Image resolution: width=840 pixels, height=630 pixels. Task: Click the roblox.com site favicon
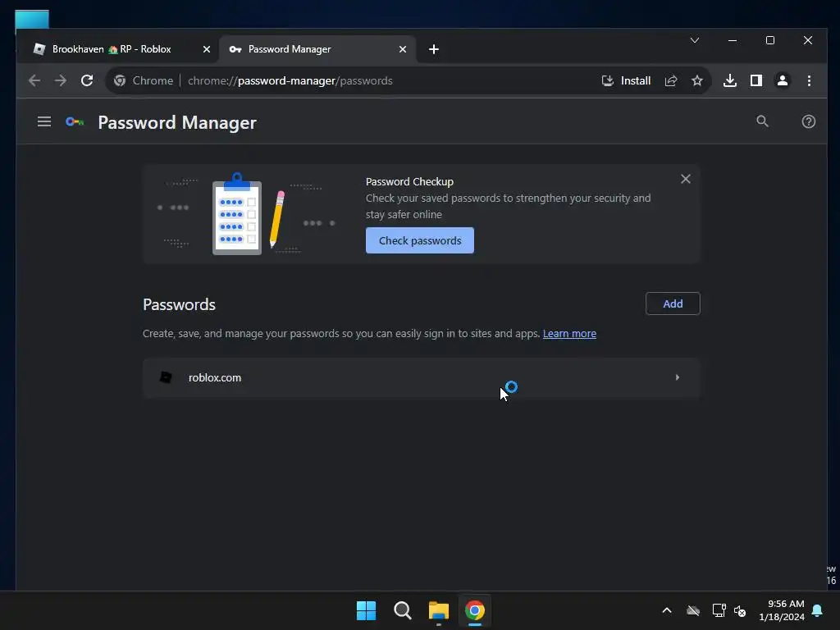[166, 377]
